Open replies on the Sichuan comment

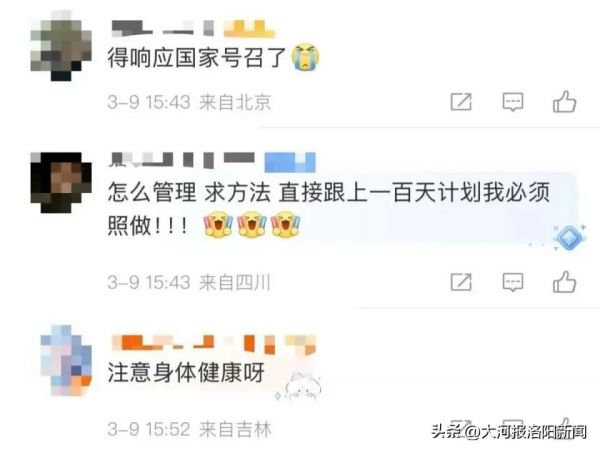point(512,282)
